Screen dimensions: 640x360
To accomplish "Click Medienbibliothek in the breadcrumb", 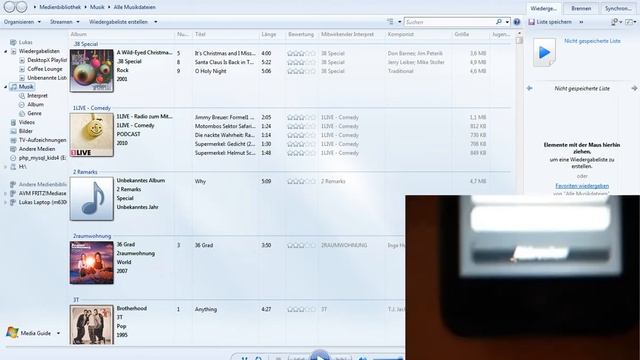I will click(60, 7).
